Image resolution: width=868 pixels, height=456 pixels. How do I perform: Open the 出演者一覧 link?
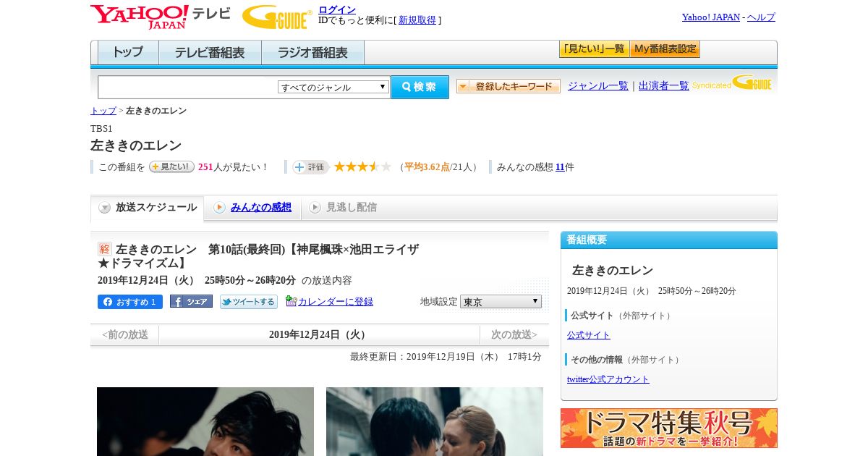tap(664, 86)
